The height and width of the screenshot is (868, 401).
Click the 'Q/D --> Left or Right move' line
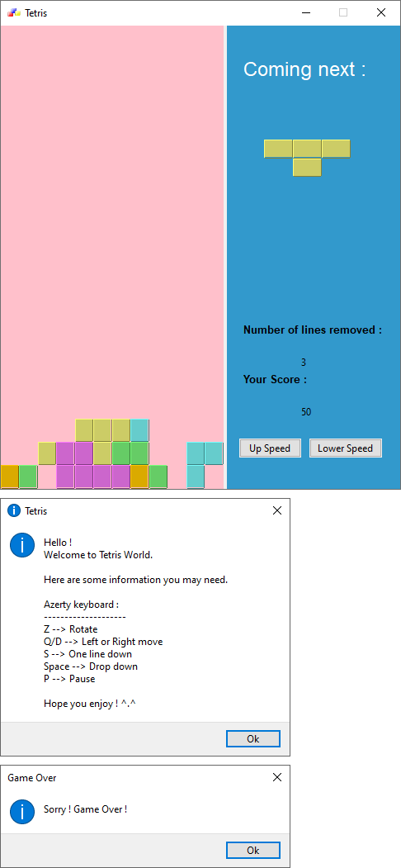point(103,642)
